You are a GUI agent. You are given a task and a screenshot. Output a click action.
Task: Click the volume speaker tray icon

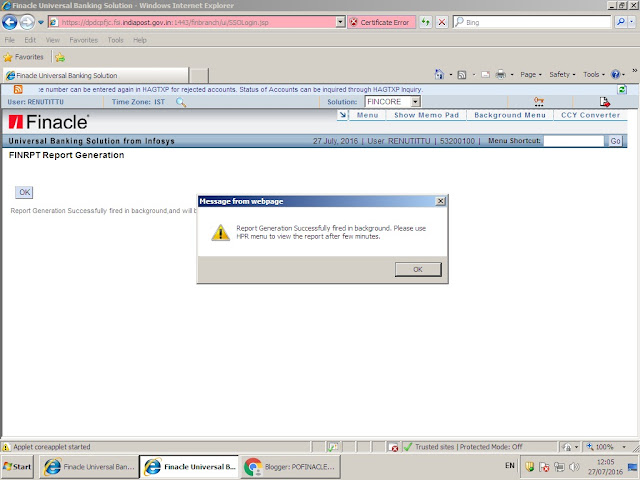(574, 467)
